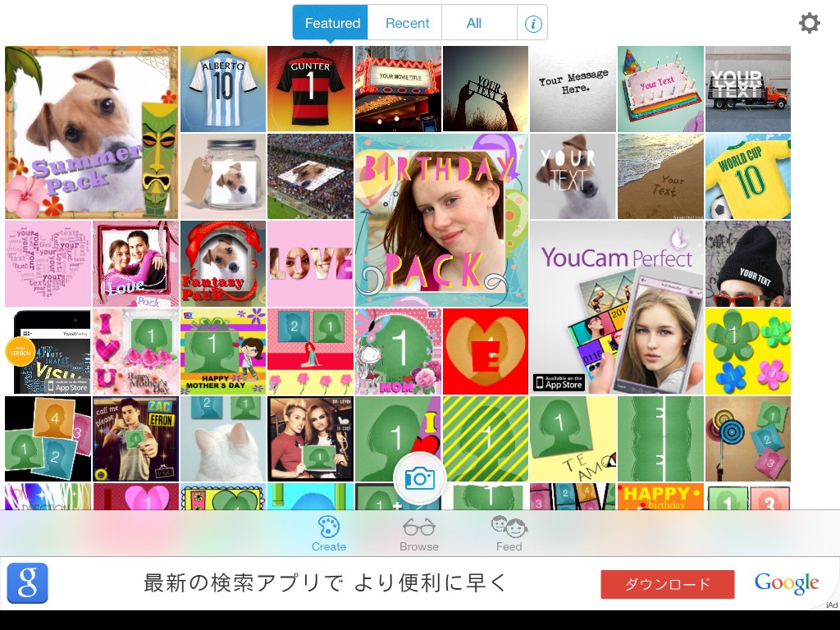Open the settings gear icon
840x630 pixels.
pyautogui.click(x=809, y=23)
